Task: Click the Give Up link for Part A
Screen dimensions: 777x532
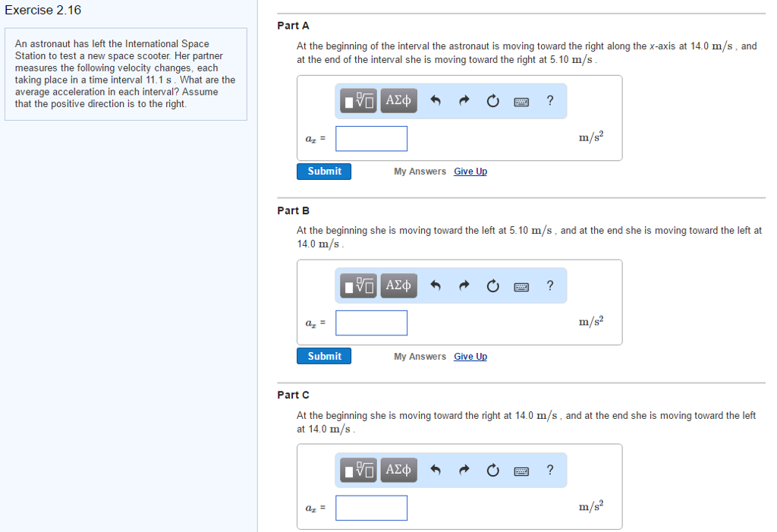Action: pyautogui.click(x=470, y=172)
